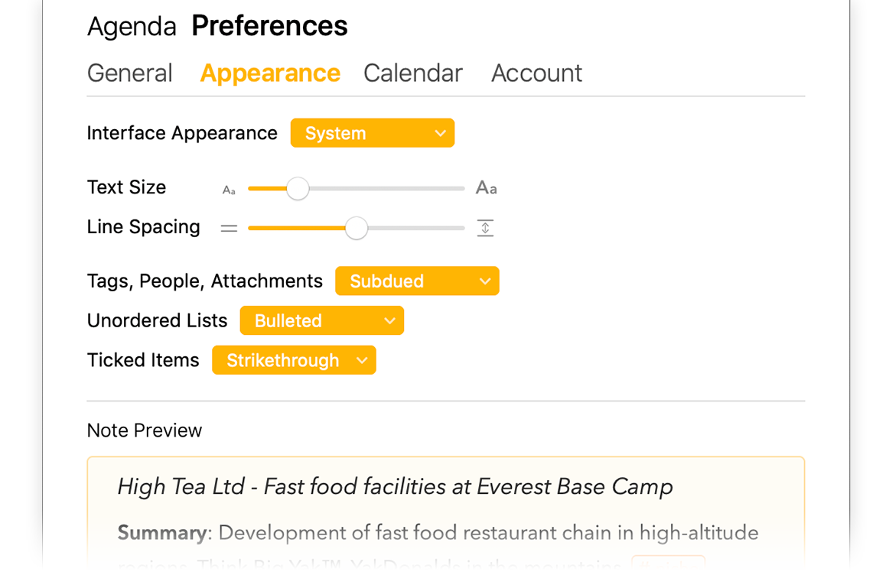Open the Ticked Items Strikethrough dropdown

pos(295,360)
